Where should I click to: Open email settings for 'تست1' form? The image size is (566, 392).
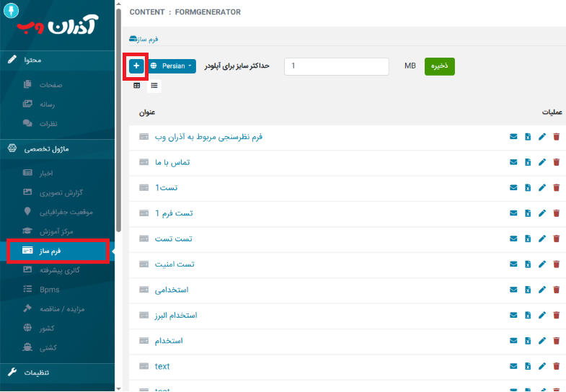513,187
